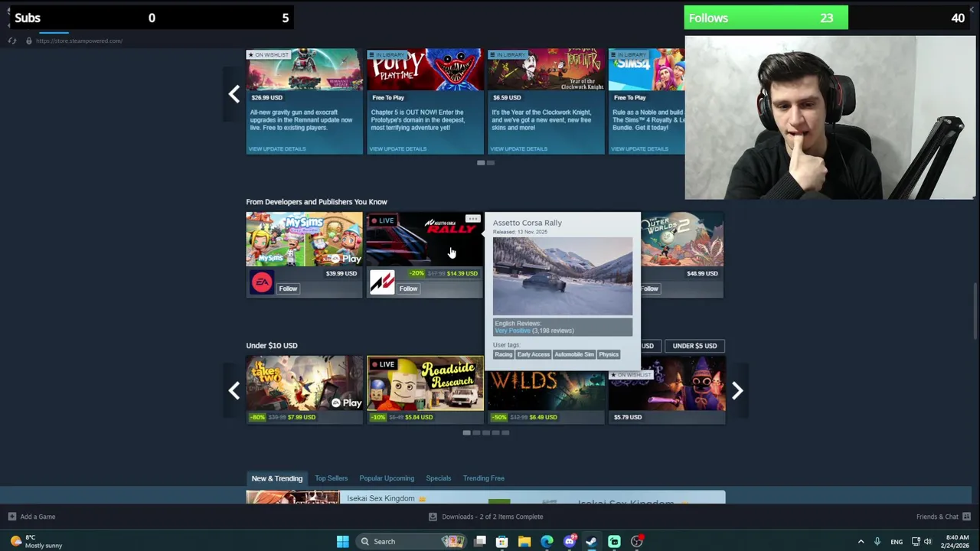This screenshot has width=980, height=551.
Task: Open the green streaming app taskbar icon
Action: 614,541
